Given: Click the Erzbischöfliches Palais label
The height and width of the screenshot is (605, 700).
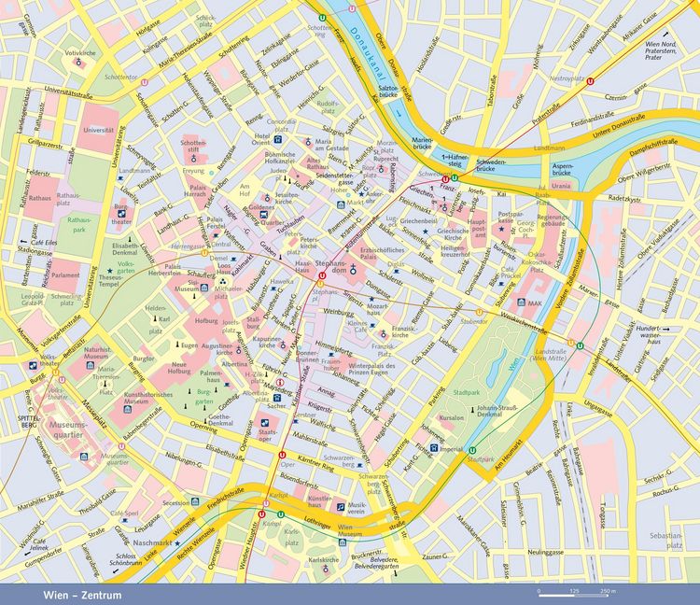Looking at the screenshot, I should point(382,253).
